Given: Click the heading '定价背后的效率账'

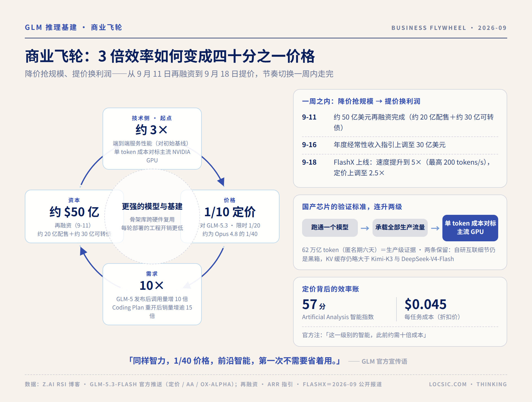Looking at the screenshot, I should (331, 289).
